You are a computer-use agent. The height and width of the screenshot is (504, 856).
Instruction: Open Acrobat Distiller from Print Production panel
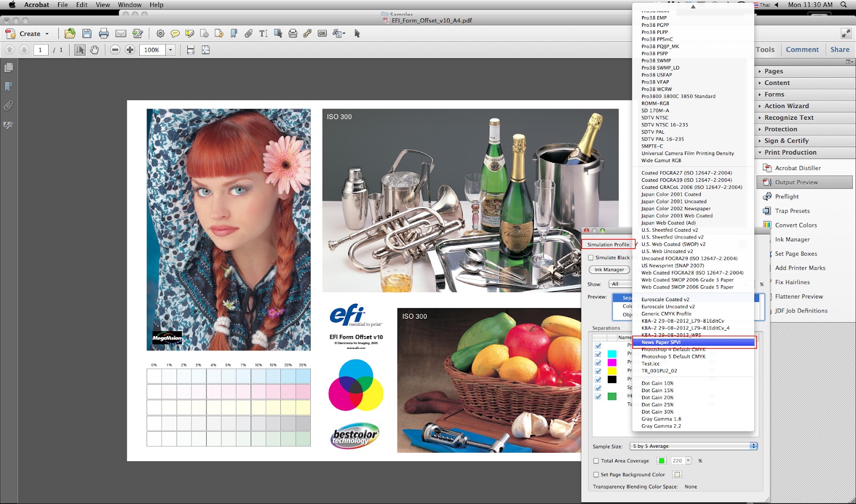click(x=797, y=167)
